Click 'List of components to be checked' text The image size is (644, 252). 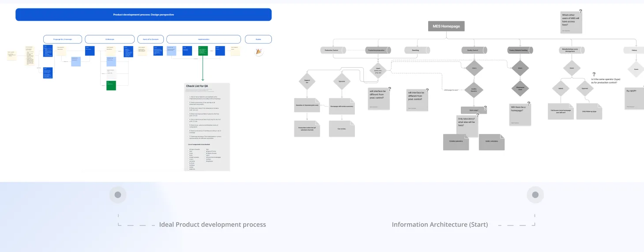(199, 144)
